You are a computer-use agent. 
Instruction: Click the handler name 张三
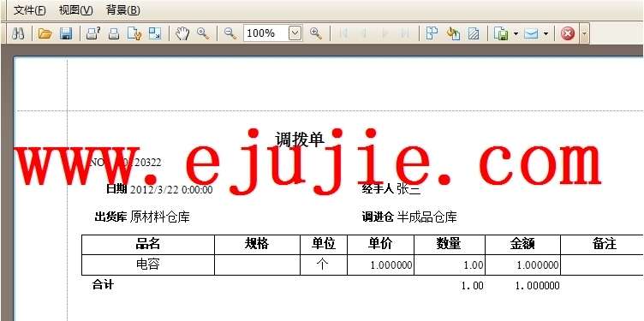[x=408, y=190]
